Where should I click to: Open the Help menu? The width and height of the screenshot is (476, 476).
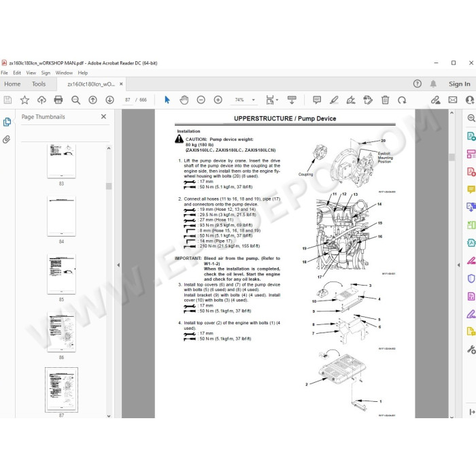coord(83,73)
